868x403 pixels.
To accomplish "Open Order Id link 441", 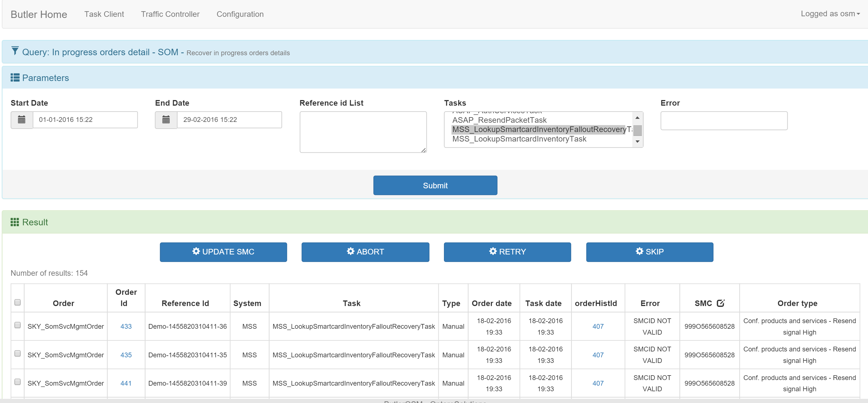I will point(126,383).
